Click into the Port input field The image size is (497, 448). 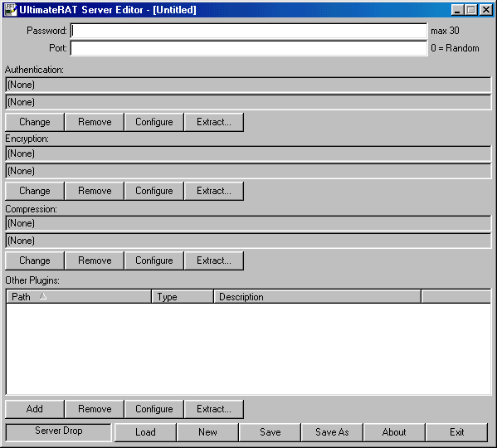point(249,48)
